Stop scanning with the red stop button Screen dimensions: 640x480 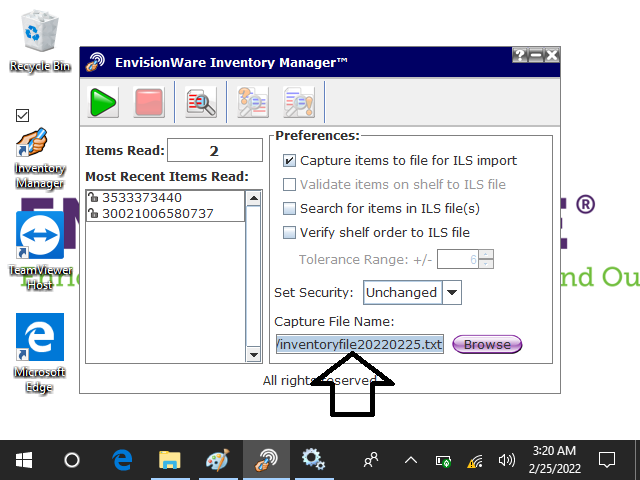[x=149, y=102]
